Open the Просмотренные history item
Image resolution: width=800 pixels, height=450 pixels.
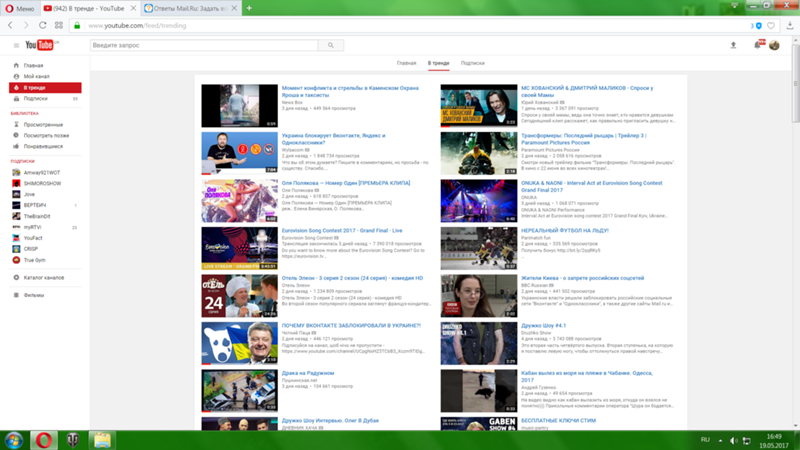point(45,124)
